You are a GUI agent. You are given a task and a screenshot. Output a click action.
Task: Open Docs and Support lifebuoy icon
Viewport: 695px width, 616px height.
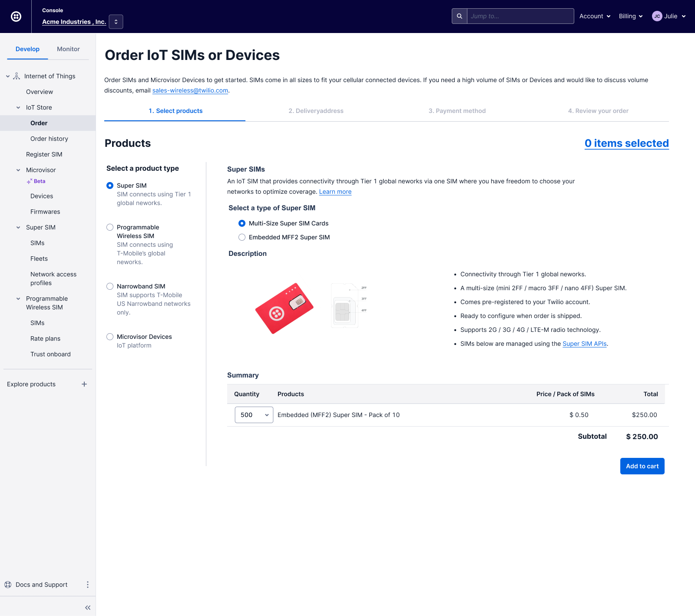coord(8,585)
